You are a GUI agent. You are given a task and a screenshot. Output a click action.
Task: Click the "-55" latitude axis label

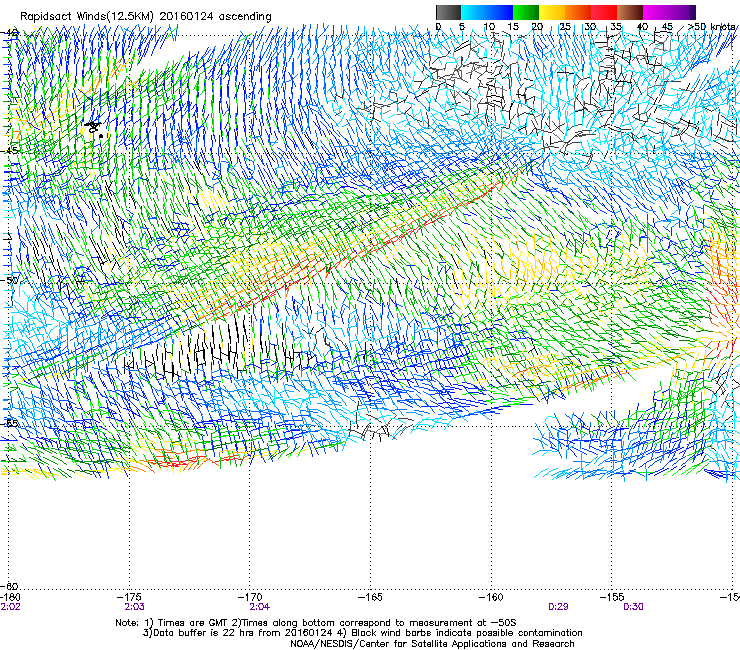tap(9, 423)
